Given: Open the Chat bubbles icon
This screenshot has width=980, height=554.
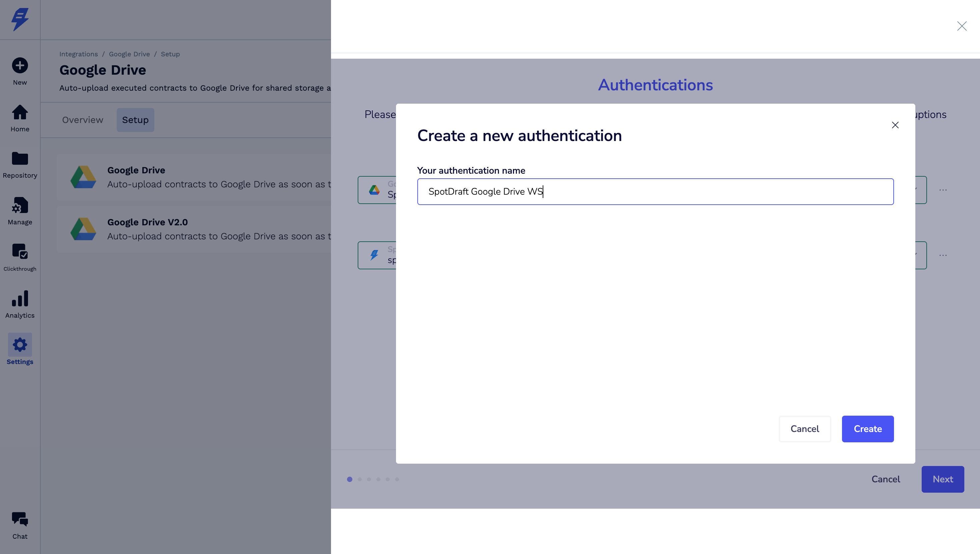Looking at the screenshot, I should (20, 519).
